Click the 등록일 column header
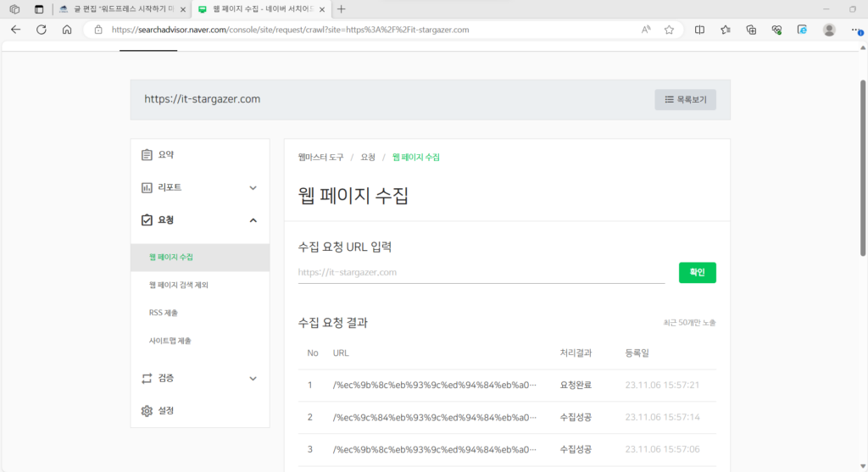This screenshot has width=868, height=472. click(637, 353)
